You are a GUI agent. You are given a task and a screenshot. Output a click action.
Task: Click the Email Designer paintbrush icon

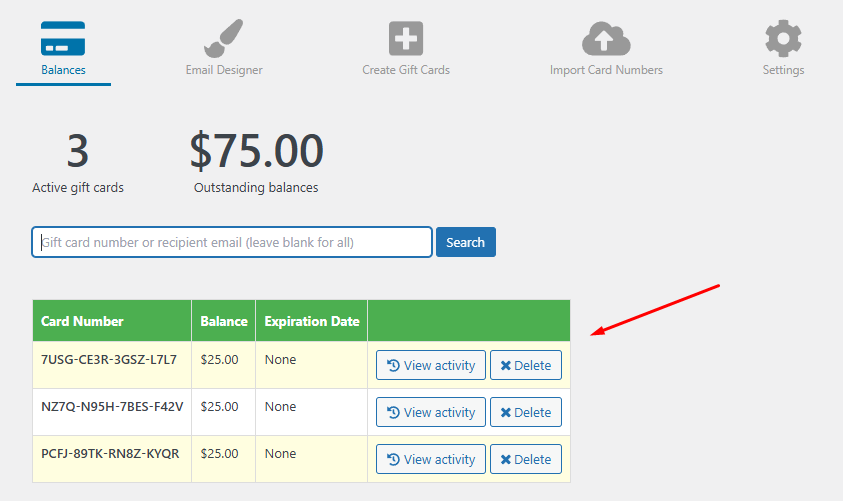[x=224, y=38]
